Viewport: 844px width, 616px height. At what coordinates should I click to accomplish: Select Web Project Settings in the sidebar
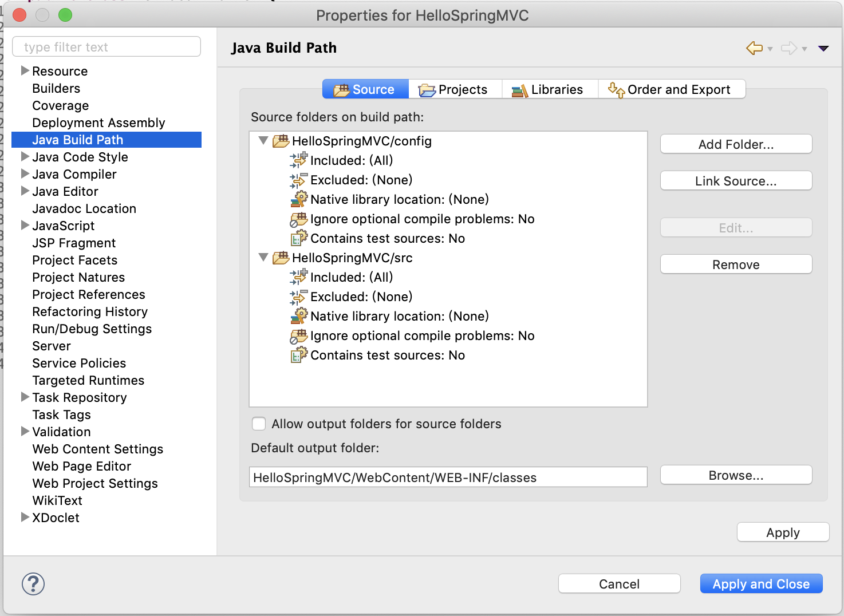(x=95, y=483)
